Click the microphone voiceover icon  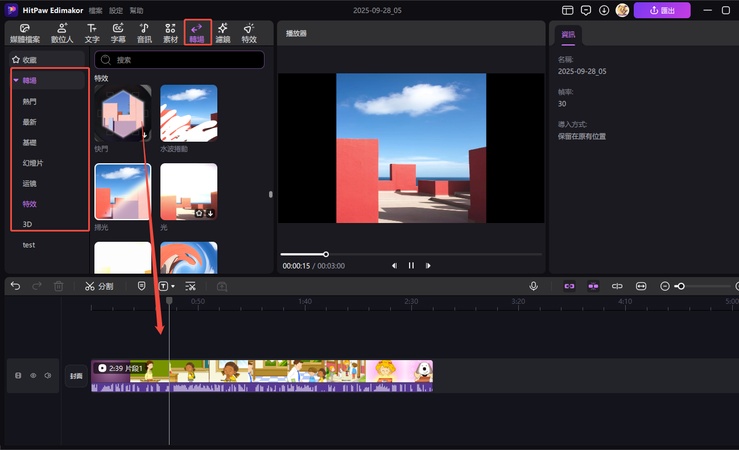tap(534, 286)
